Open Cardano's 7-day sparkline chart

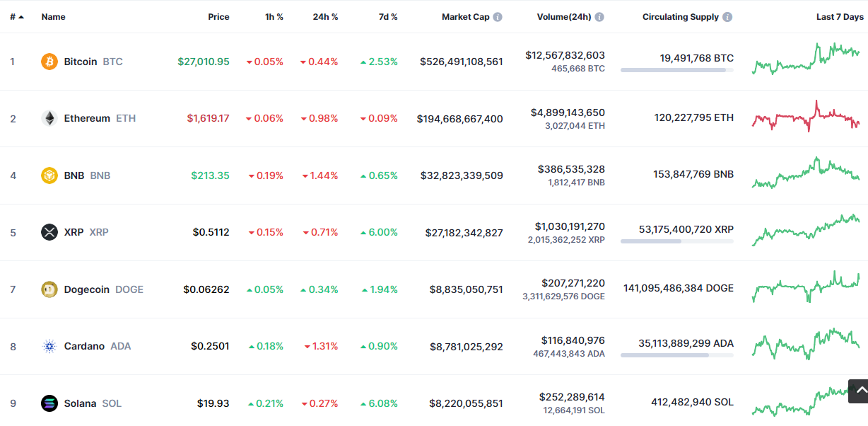(806, 344)
